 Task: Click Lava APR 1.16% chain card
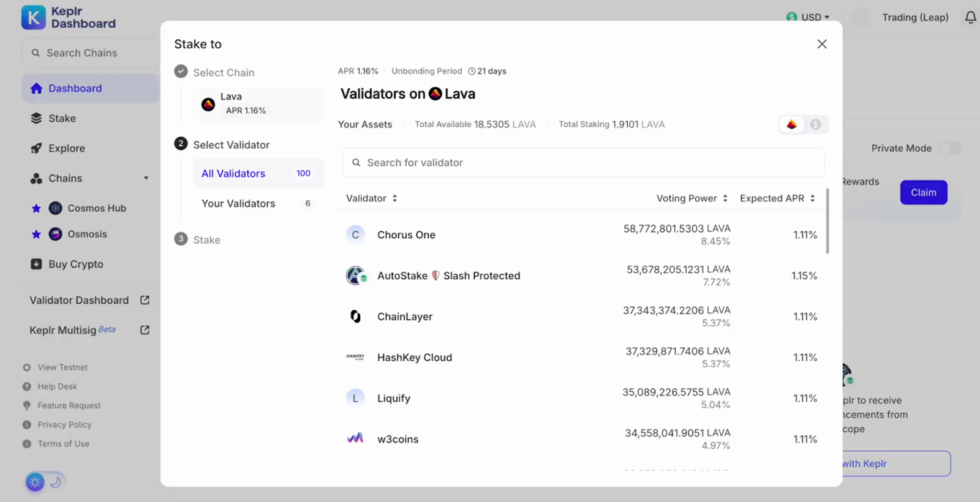tap(258, 103)
